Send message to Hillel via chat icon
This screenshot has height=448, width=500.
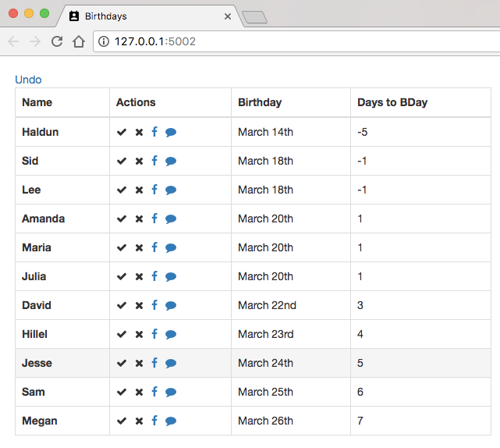[x=171, y=334]
